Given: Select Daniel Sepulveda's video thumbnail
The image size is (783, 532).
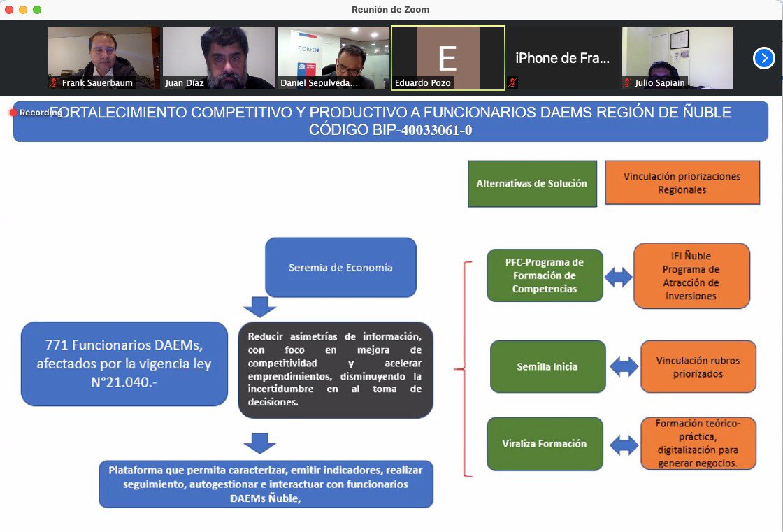Looking at the screenshot, I should 333,58.
